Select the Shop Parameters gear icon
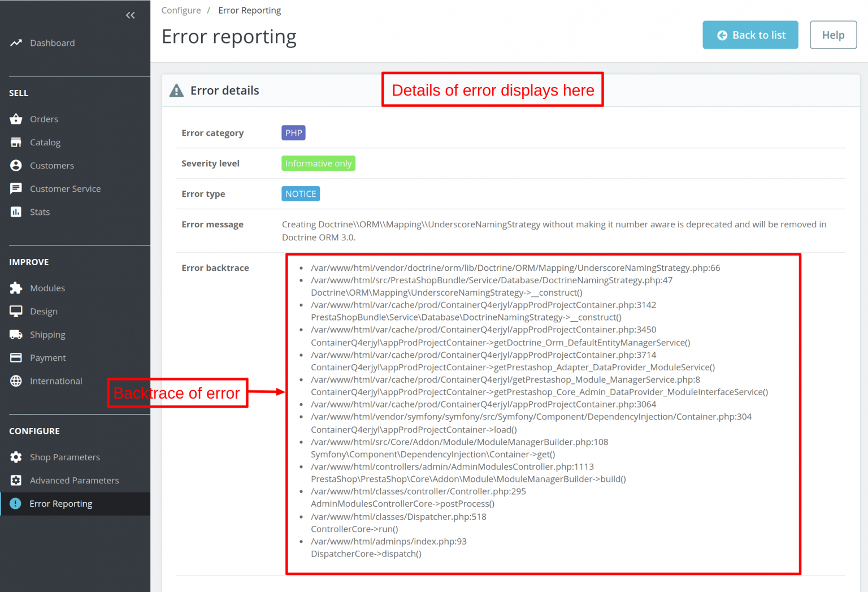Viewport: 868px width, 592px height. pos(16,457)
